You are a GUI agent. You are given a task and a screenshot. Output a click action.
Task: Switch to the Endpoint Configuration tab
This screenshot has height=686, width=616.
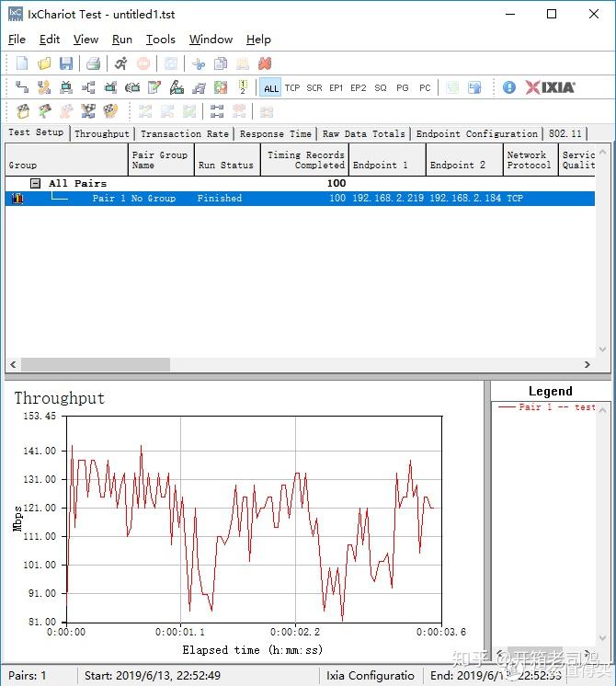[x=477, y=134]
